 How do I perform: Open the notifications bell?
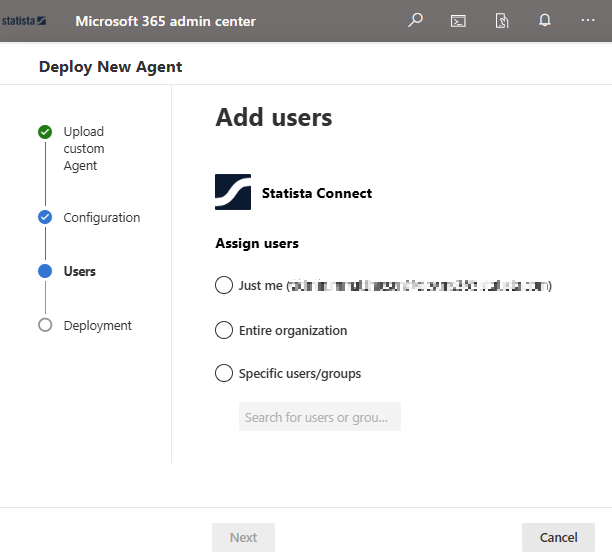click(x=545, y=20)
